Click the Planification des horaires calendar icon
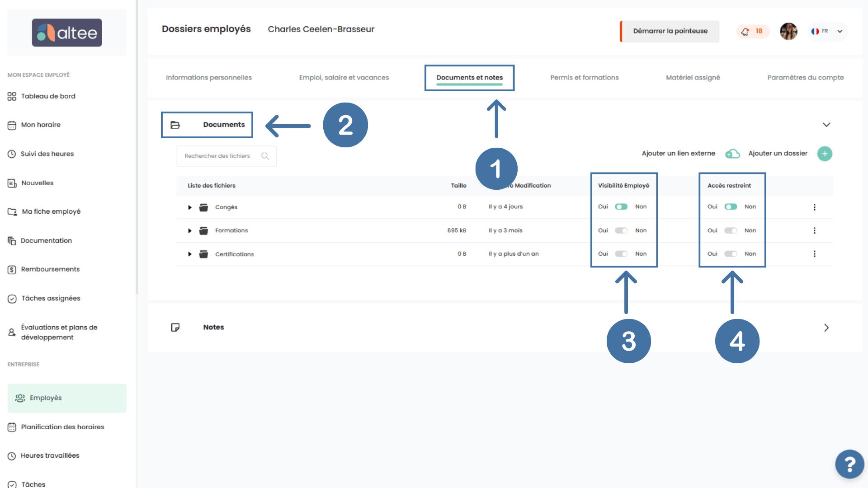868x488 pixels. click(x=12, y=427)
